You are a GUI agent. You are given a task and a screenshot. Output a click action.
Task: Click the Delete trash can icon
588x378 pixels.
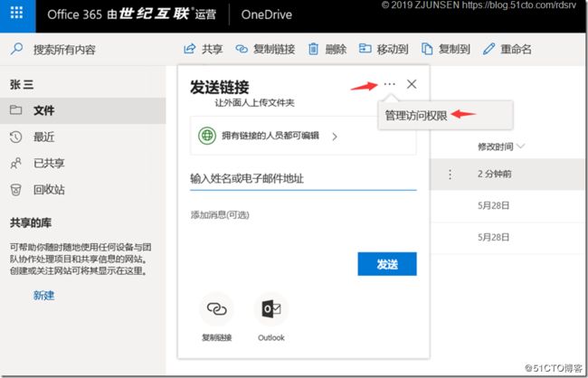[314, 49]
